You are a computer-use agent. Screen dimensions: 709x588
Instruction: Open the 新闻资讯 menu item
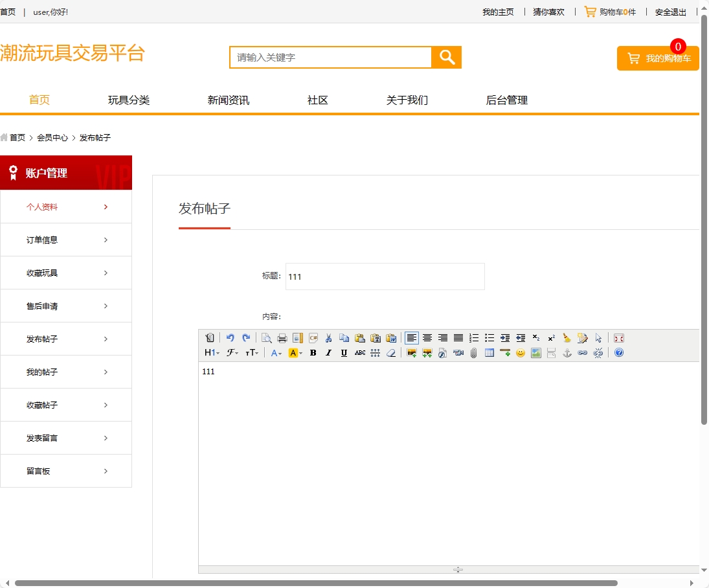(227, 100)
